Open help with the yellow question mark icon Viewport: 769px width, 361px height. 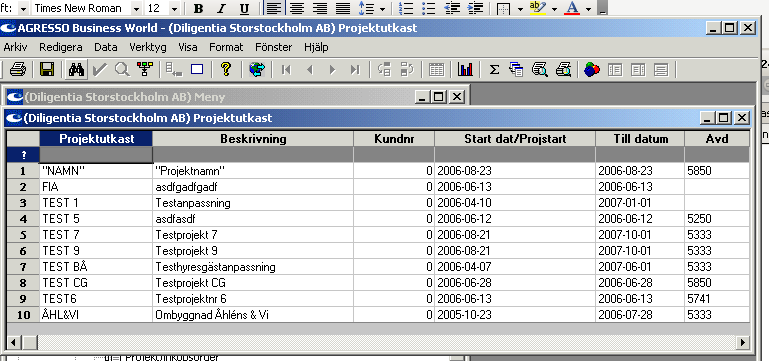226,70
